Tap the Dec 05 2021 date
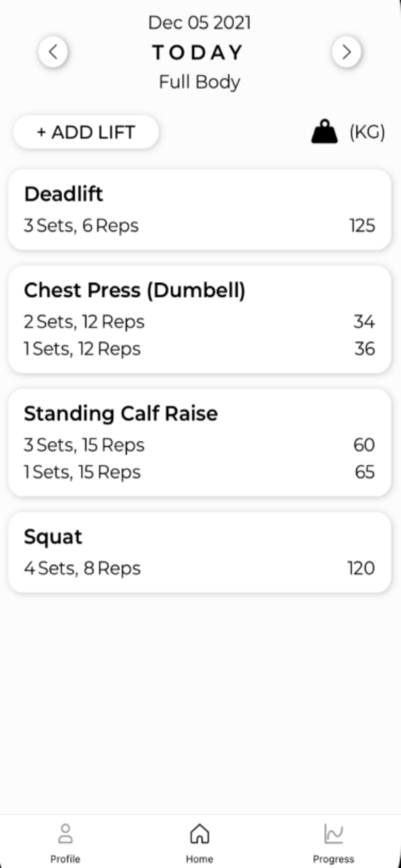Screen dimensions: 401x868 (200, 23)
